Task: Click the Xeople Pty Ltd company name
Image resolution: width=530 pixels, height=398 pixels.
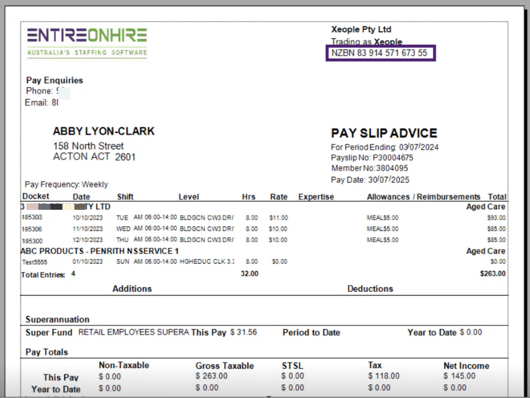Action: pyautogui.click(x=361, y=29)
